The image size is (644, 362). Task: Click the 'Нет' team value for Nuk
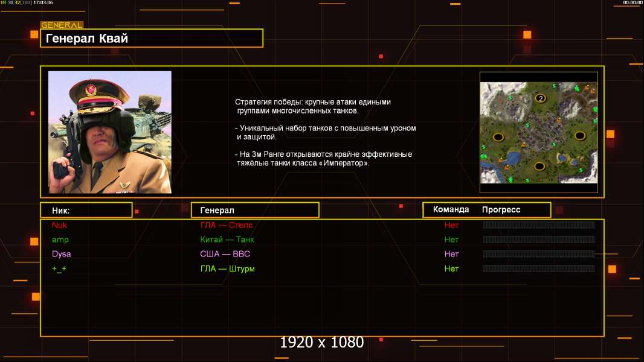pyautogui.click(x=451, y=225)
